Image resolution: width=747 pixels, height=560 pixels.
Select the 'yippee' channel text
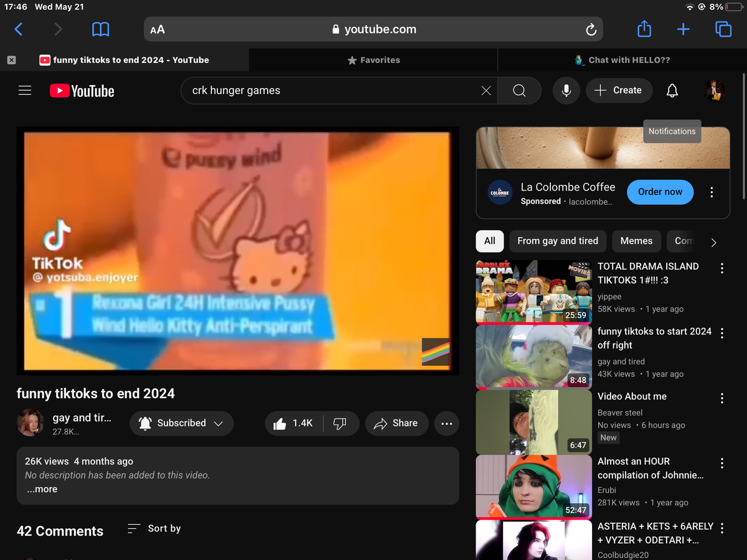pyautogui.click(x=609, y=297)
